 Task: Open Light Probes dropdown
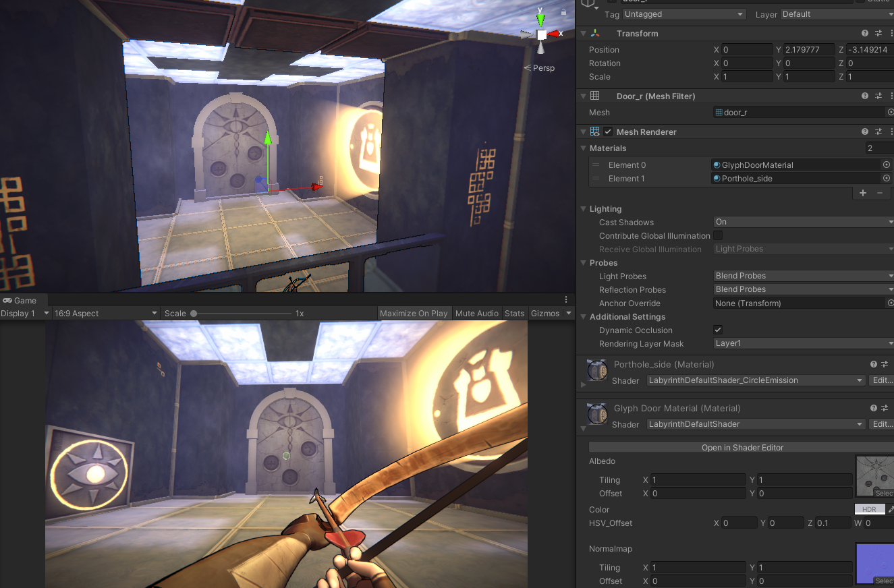coord(804,276)
